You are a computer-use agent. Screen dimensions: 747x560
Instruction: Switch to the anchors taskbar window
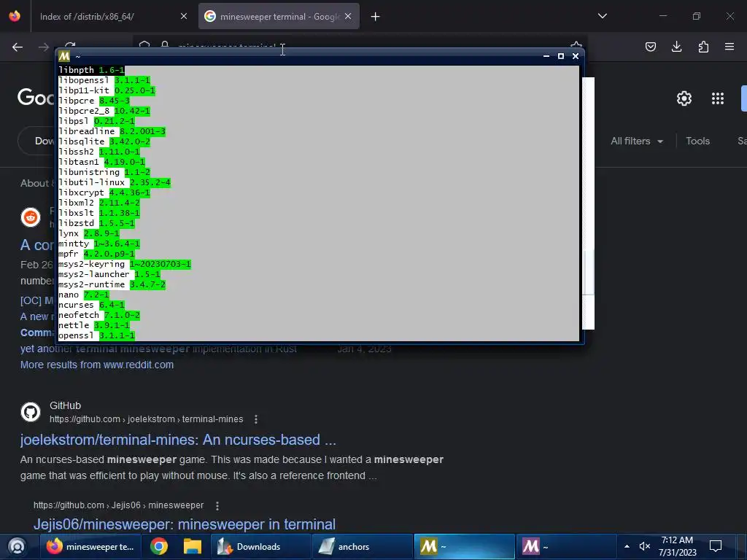coord(362,547)
